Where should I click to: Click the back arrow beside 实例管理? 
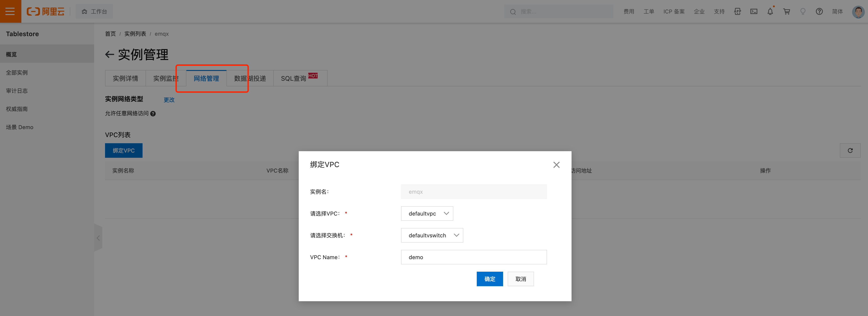(x=110, y=55)
